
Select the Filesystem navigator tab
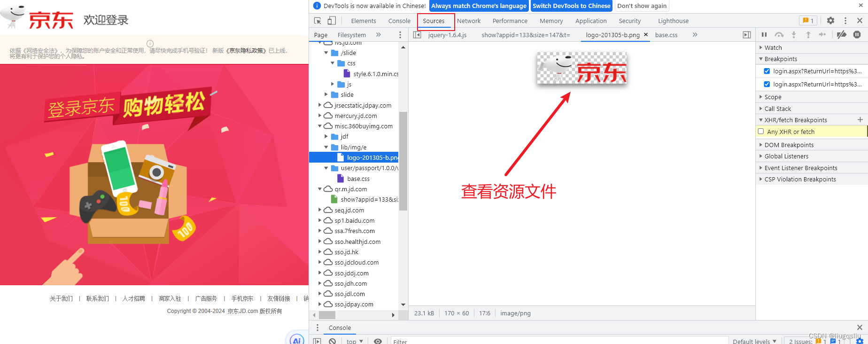(352, 35)
